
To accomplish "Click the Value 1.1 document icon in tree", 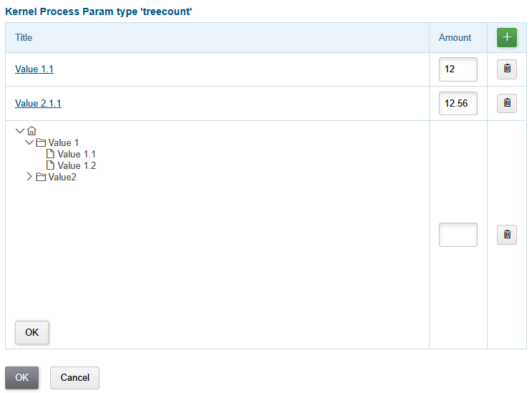I will pyautogui.click(x=50, y=154).
